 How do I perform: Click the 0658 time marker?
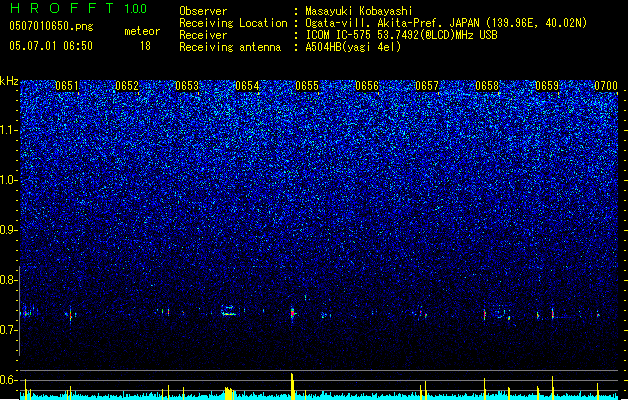click(487, 86)
